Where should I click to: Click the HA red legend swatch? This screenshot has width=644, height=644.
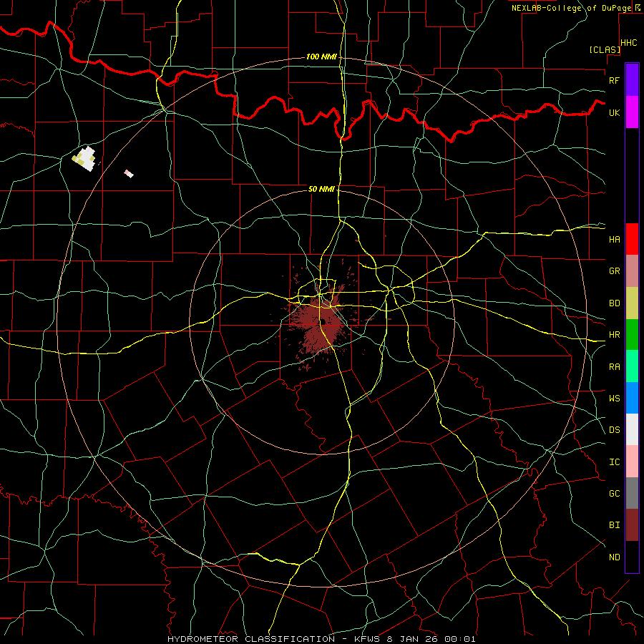pyautogui.click(x=632, y=239)
